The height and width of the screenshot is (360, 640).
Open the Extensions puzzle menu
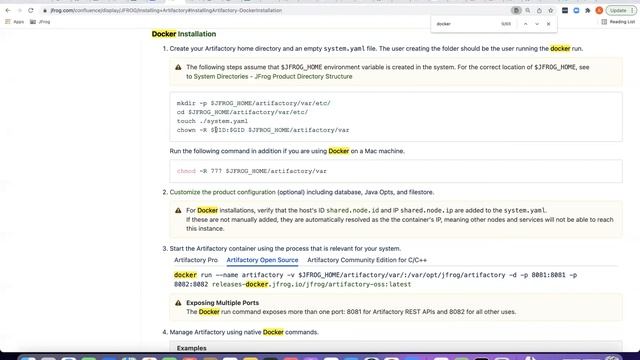click(x=588, y=11)
